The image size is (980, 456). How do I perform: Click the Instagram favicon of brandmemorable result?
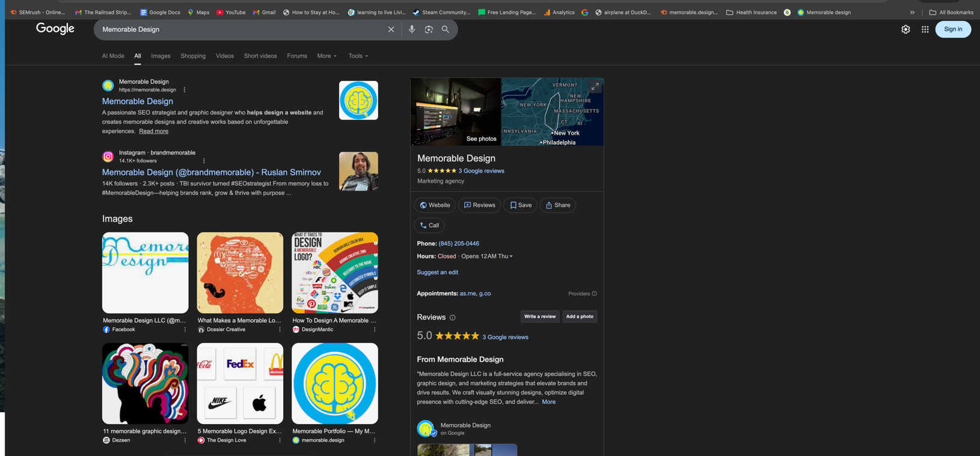[x=108, y=157]
